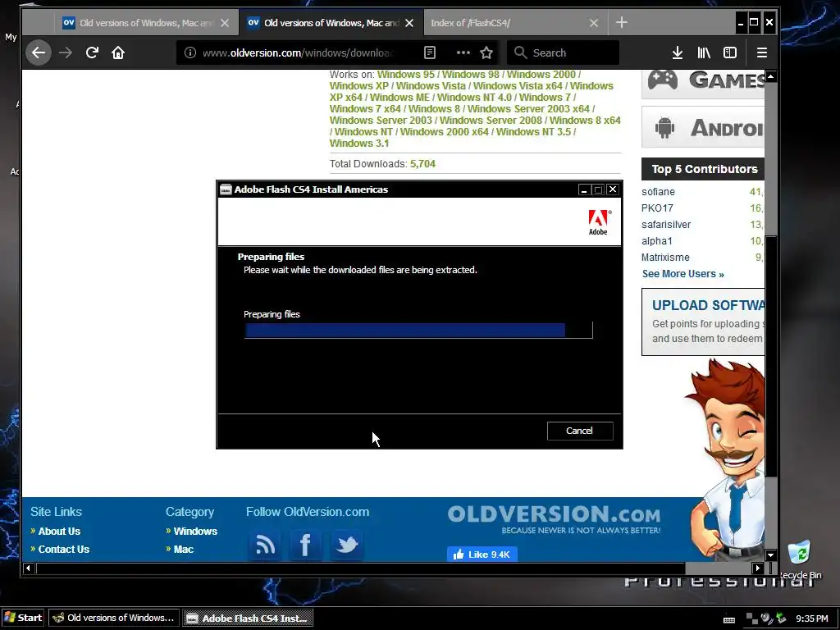
Task: Toggle the sidebar panel icon
Action: 729,52
